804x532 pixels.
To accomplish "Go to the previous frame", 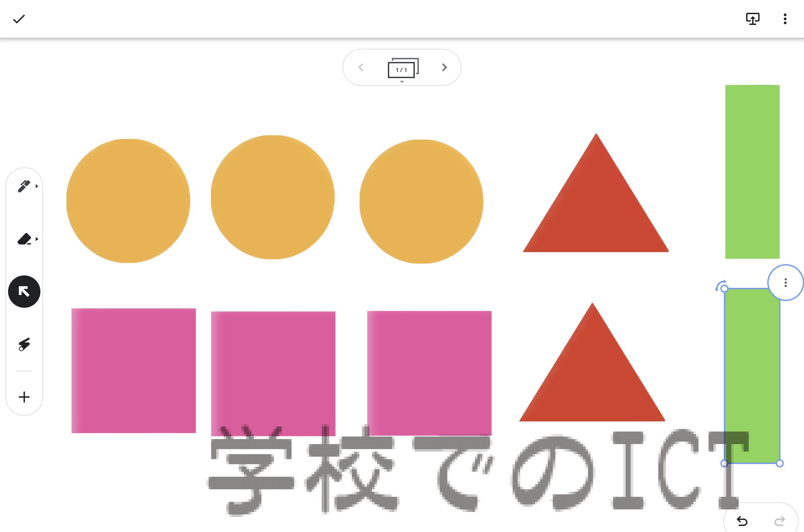I will tap(361, 68).
